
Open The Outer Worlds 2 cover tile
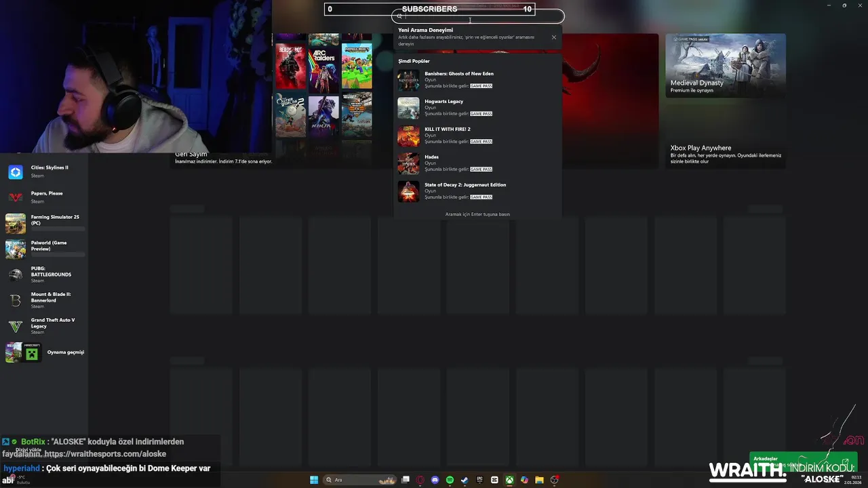[290, 115]
